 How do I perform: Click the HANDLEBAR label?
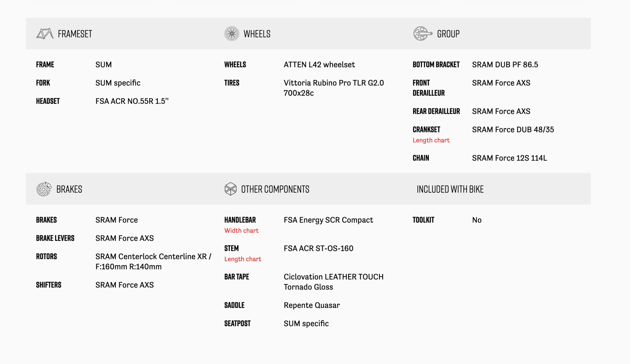[240, 220]
